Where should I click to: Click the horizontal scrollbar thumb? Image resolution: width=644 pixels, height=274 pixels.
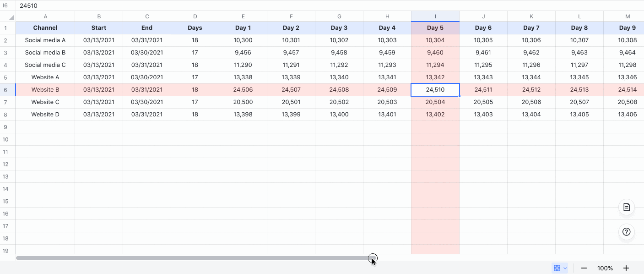click(192, 258)
